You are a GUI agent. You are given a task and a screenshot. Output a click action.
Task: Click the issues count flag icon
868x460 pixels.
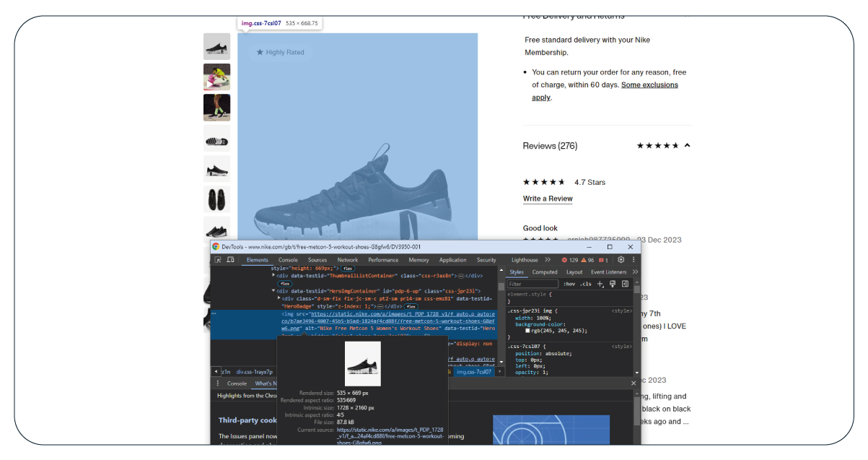603,260
